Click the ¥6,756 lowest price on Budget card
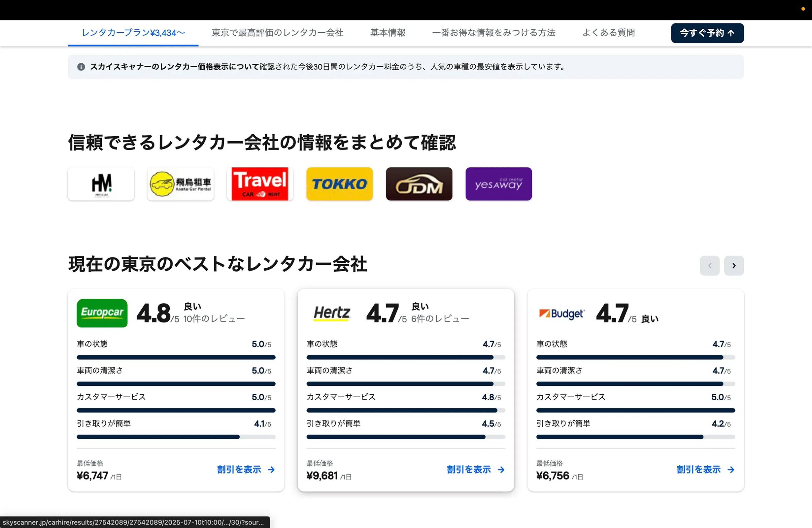 [553, 476]
